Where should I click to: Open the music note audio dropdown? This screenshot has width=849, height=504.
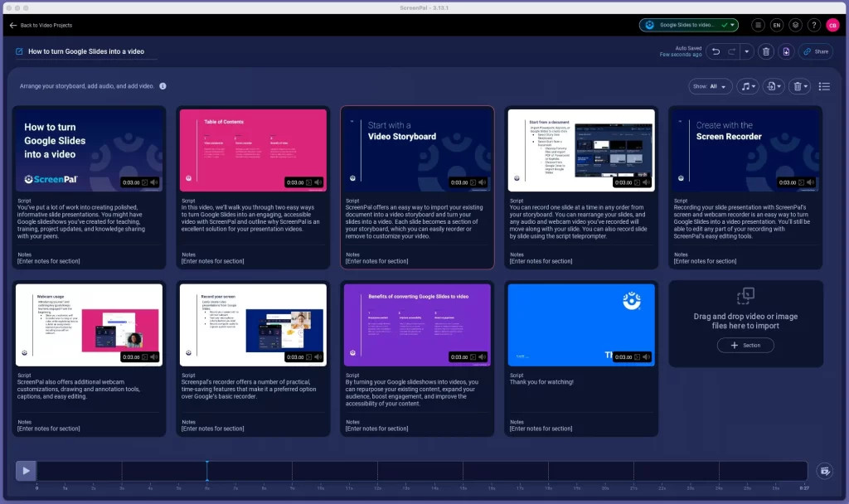coord(748,86)
